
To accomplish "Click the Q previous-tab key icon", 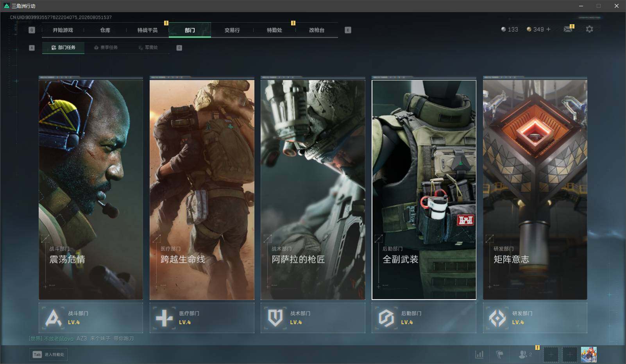I will 32,30.
